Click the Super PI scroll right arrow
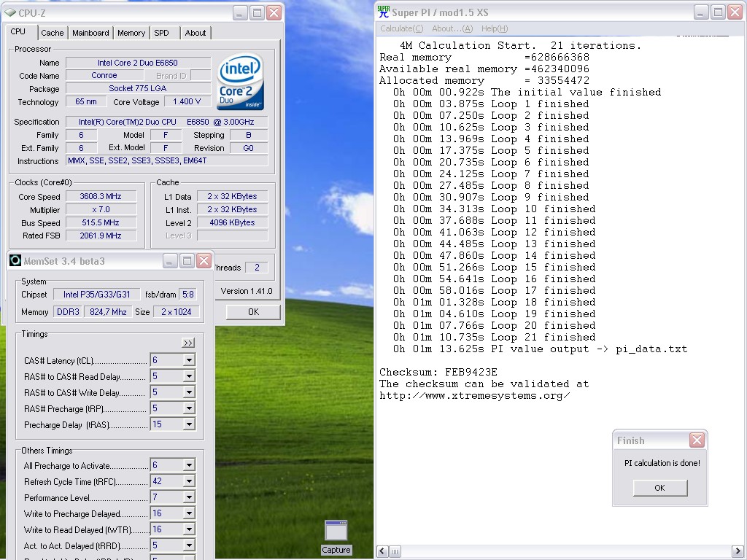The image size is (747, 560). coord(738,551)
